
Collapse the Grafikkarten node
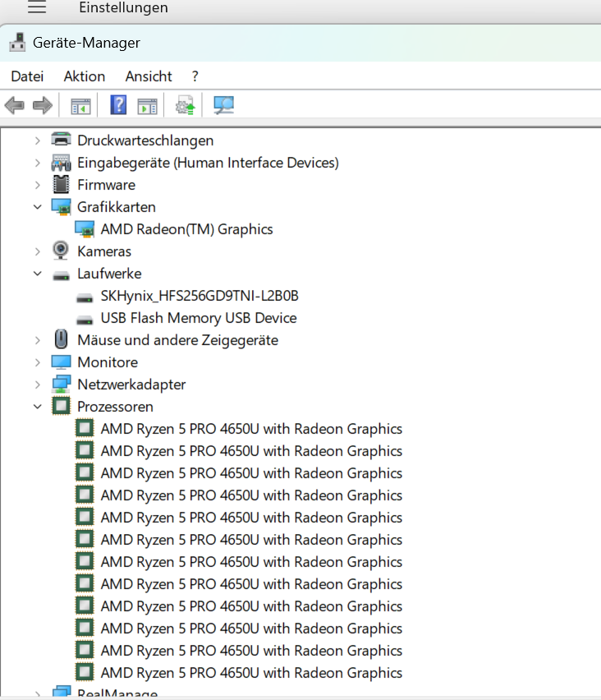(38, 207)
